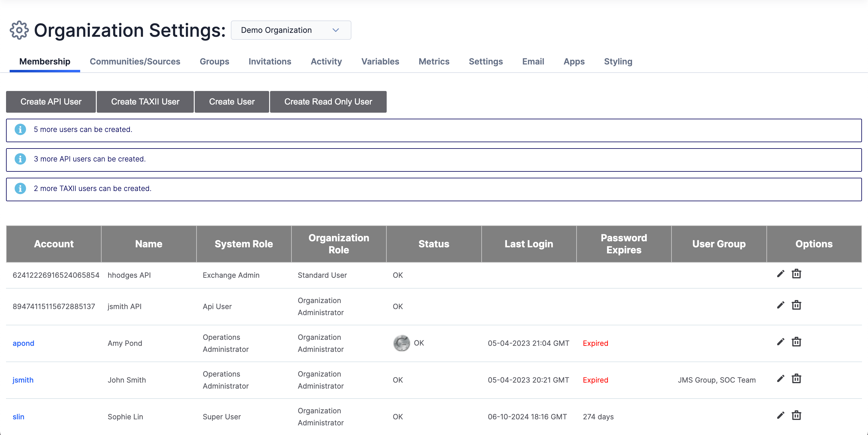Open the Email tab
Screen dimensions: 868x435
[533, 62]
